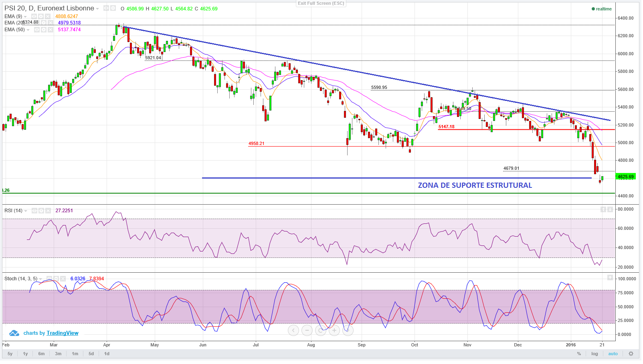
Task: Open settings gear for Stoch (14, 3, 5)
Action: (56, 279)
